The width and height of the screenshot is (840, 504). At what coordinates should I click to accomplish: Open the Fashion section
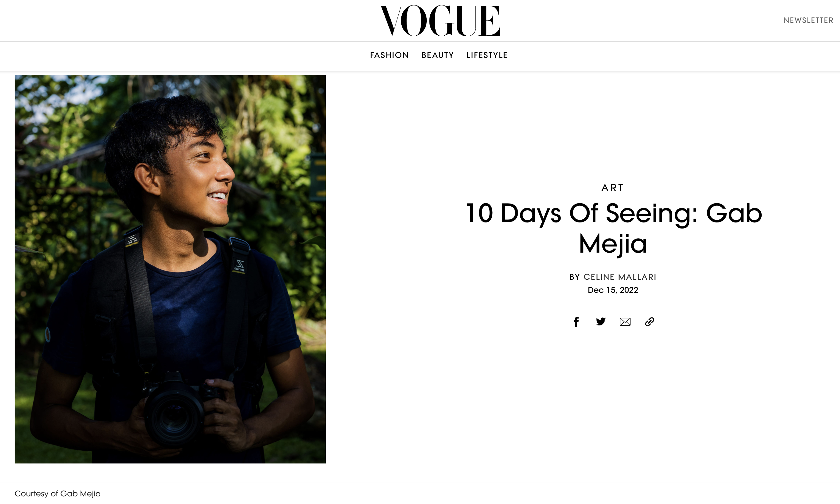coord(389,55)
